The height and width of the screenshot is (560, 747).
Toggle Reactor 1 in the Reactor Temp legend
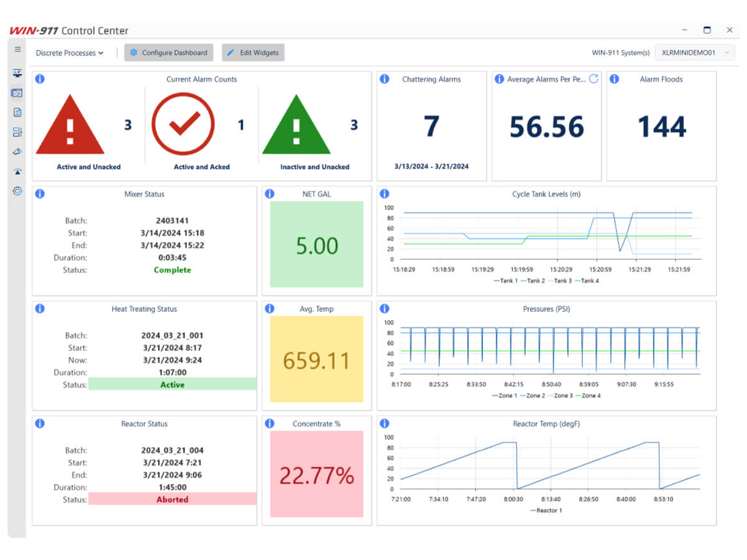[546, 510]
